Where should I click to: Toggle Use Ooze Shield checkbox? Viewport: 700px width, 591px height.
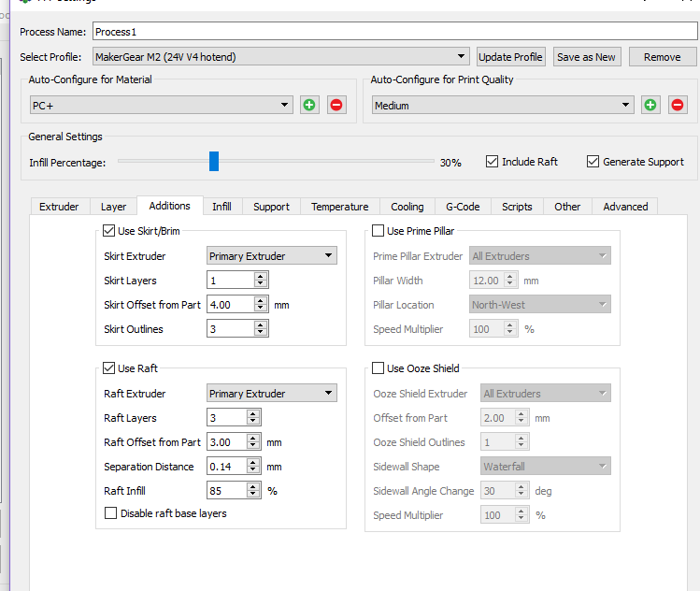[379, 368]
